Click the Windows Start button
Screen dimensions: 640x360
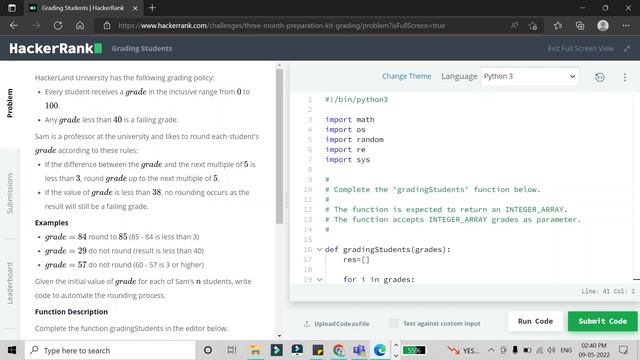(x=12, y=350)
